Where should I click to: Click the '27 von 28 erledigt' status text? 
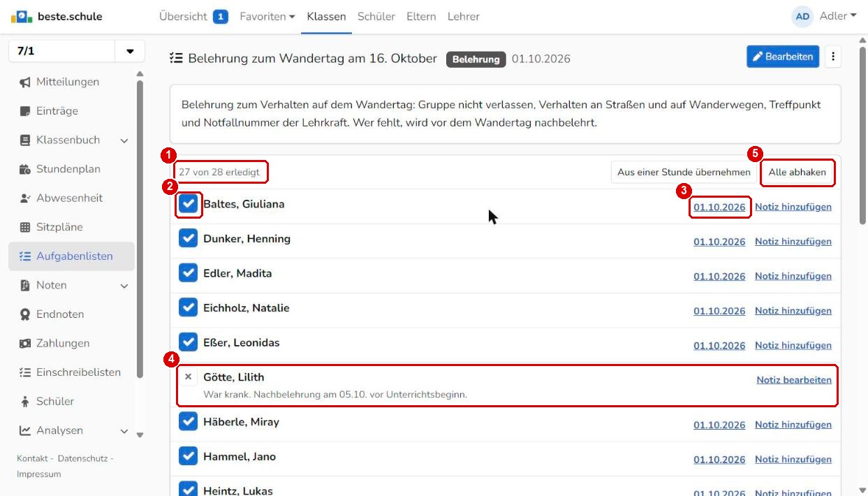(x=219, y=172)
